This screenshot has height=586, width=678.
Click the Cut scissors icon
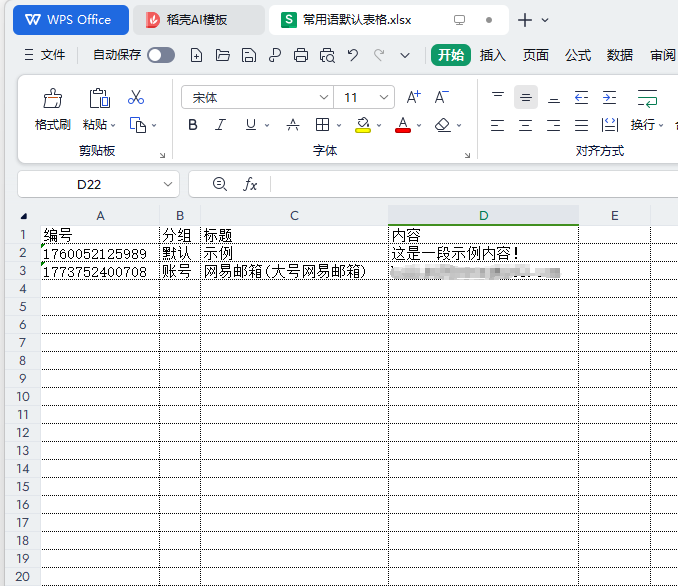point(136,97)
